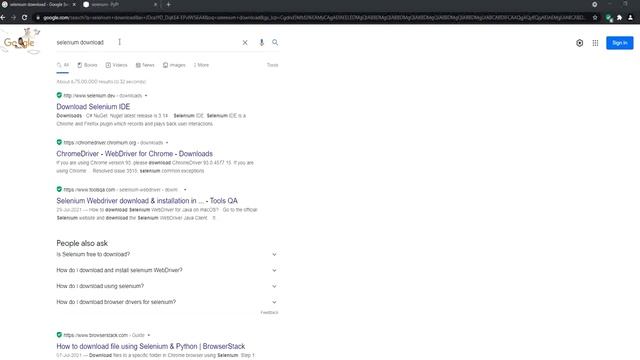Open a new browser tab

168,4
